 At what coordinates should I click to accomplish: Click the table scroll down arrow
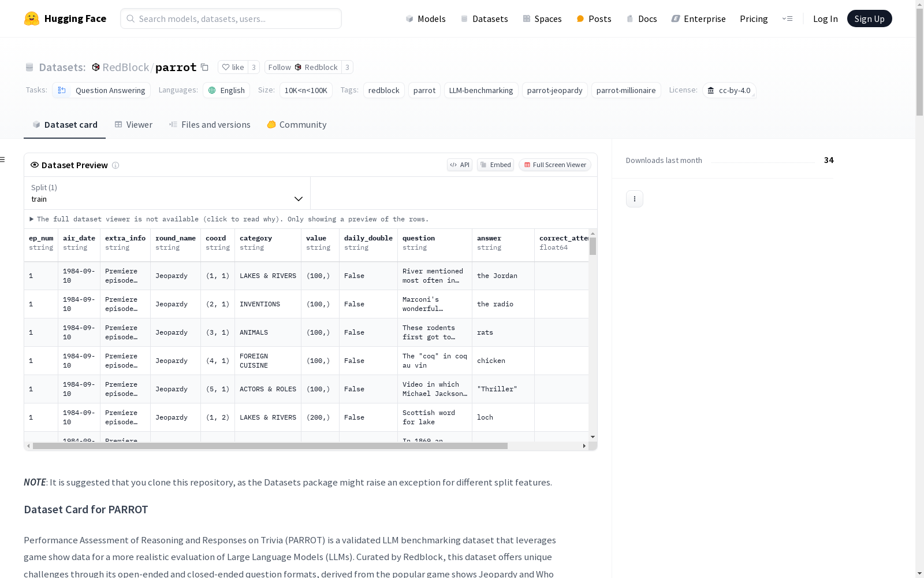point(593,437)
